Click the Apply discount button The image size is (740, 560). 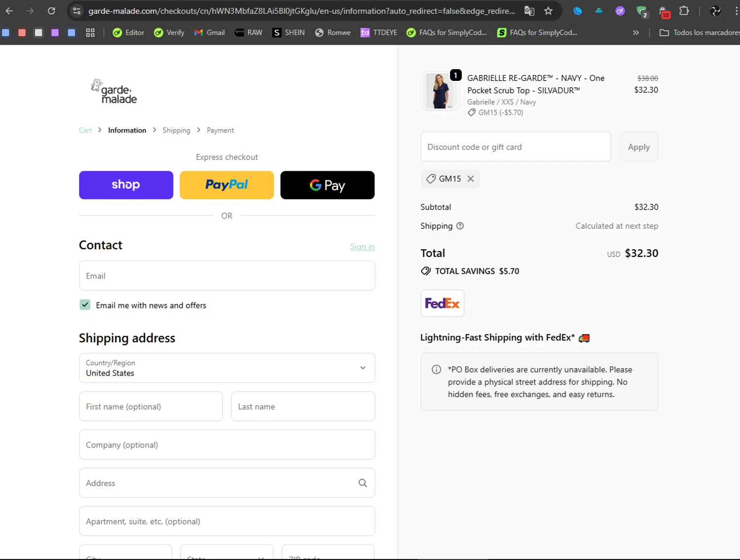click(639, 147)
